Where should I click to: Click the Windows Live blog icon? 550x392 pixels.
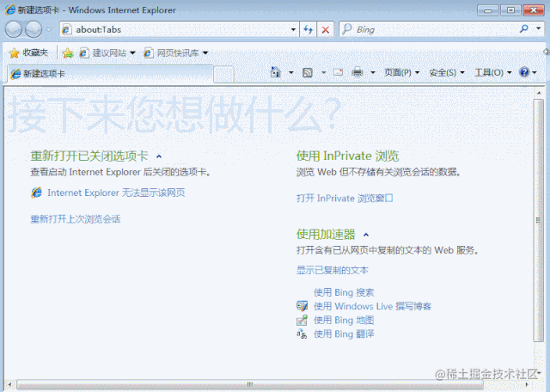tap(302, 306)
